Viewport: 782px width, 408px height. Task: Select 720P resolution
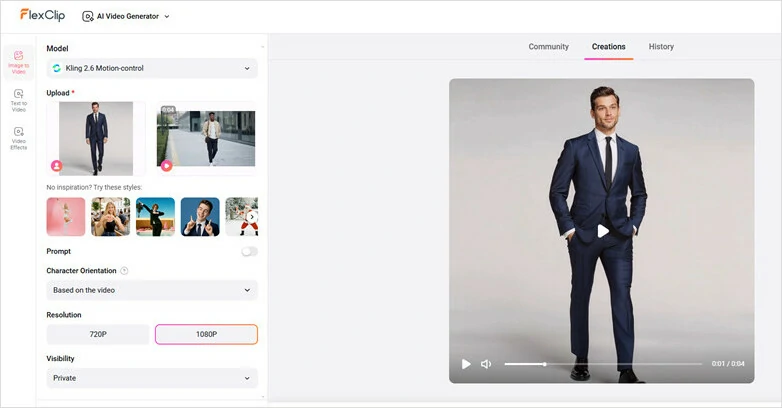click(98, 334)
